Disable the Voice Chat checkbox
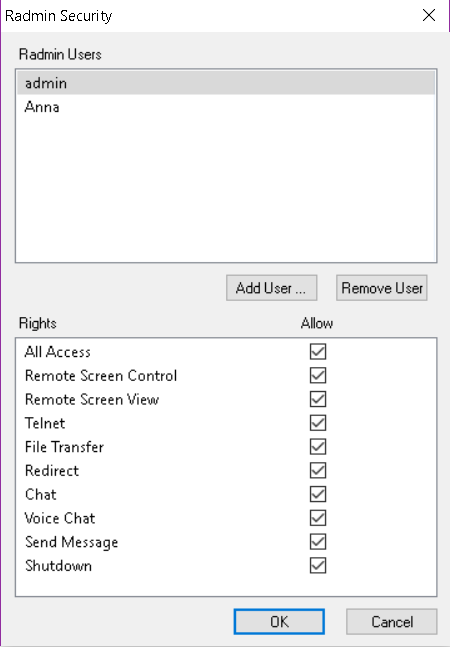The width and height of the screenshot is (450, 647). point(318,518)
